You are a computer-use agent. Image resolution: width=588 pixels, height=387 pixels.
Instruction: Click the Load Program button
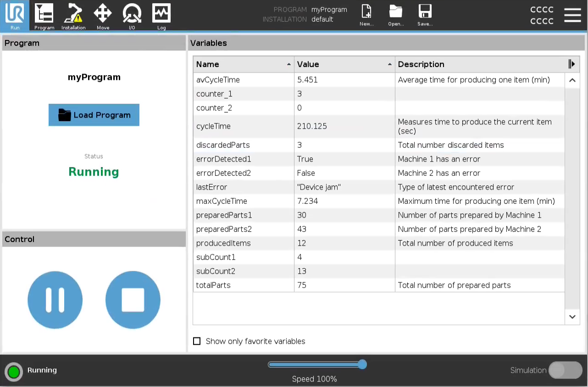(94, 115)
